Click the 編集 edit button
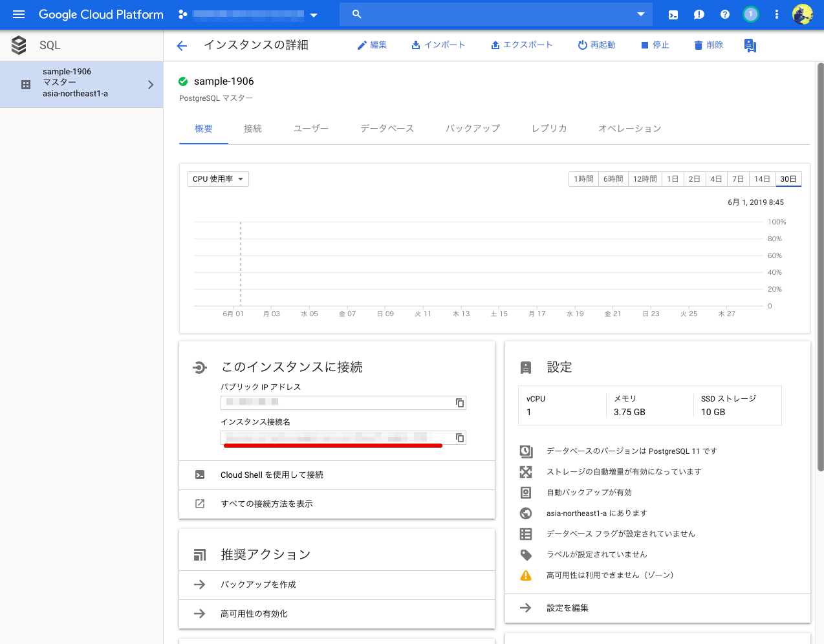824x644 pixels. (x=372, y=45)
